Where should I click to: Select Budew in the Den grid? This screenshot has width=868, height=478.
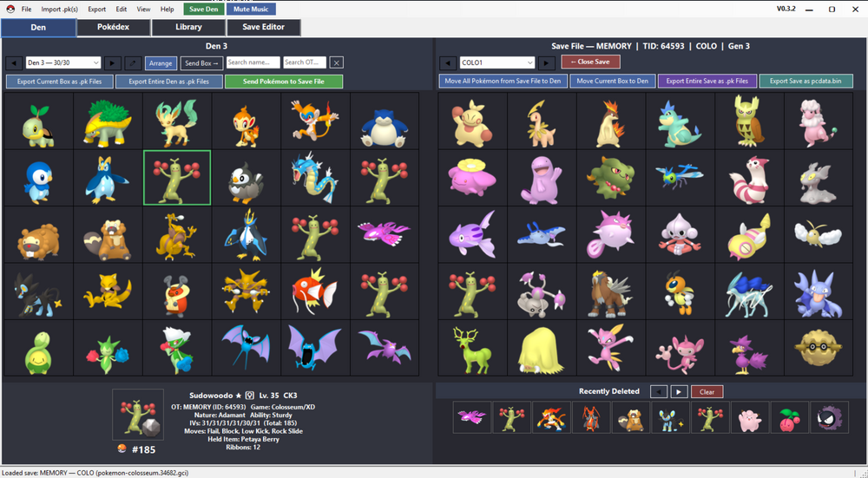39,348
